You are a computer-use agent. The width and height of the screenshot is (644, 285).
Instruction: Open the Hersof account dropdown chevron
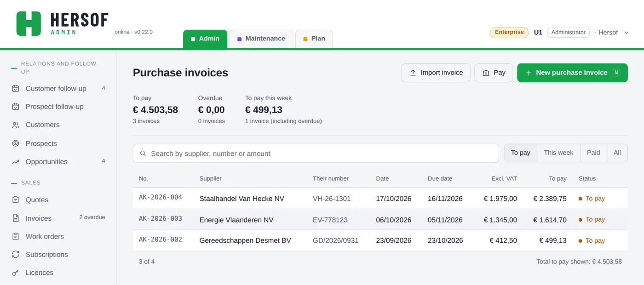[x=626, y=33]
